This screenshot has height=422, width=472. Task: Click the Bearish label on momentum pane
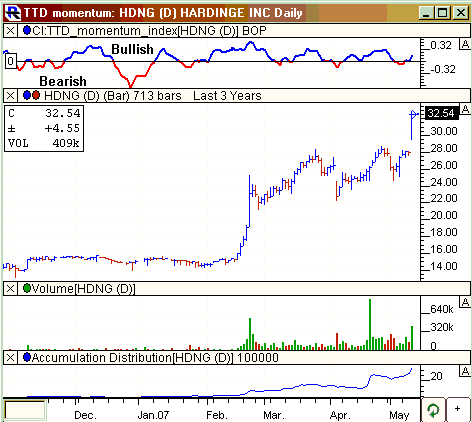pos(63,81)
